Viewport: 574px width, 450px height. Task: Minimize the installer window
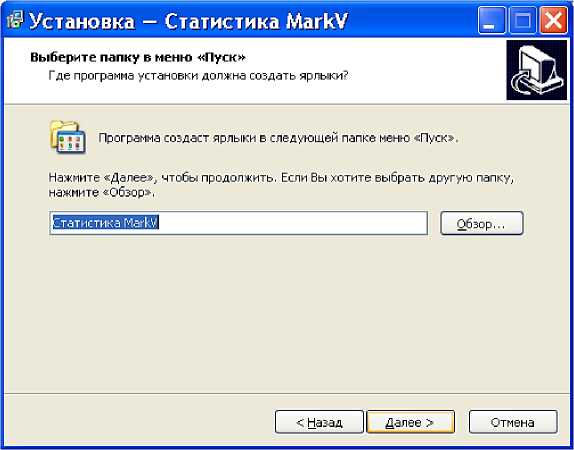[x=491, y=20]
